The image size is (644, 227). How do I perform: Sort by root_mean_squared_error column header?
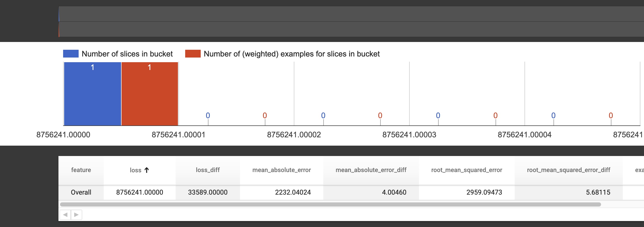pyautogui.click(x=467, y=170)
